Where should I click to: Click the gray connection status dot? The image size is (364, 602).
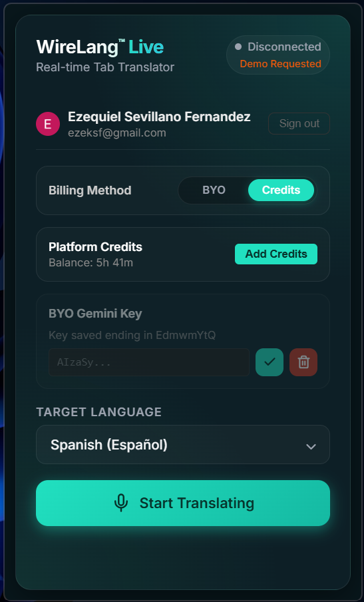pos(238,47)
